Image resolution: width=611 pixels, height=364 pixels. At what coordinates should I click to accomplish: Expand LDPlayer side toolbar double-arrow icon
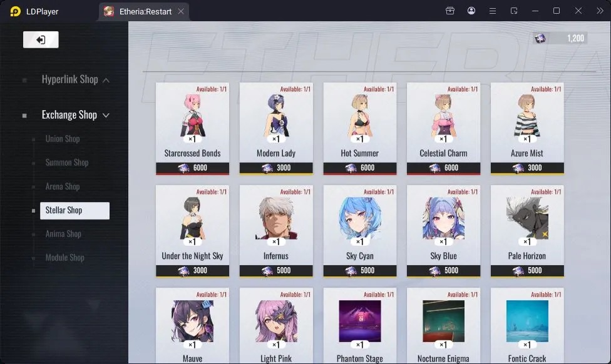pos(600,11)
